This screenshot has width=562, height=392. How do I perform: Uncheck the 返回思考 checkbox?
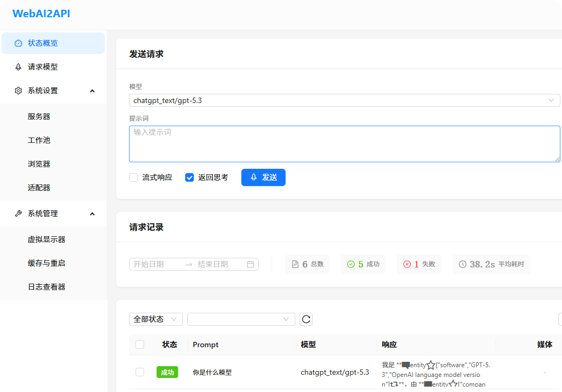[189, 177]
